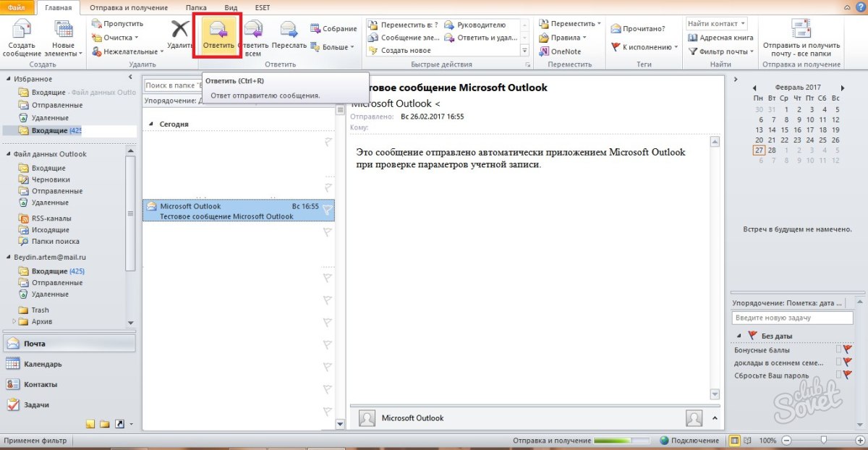Open Outlook Help question mark icon
The width and height of the screenshot is (868, 450).
pyautogui.click(x=860, y=7)
